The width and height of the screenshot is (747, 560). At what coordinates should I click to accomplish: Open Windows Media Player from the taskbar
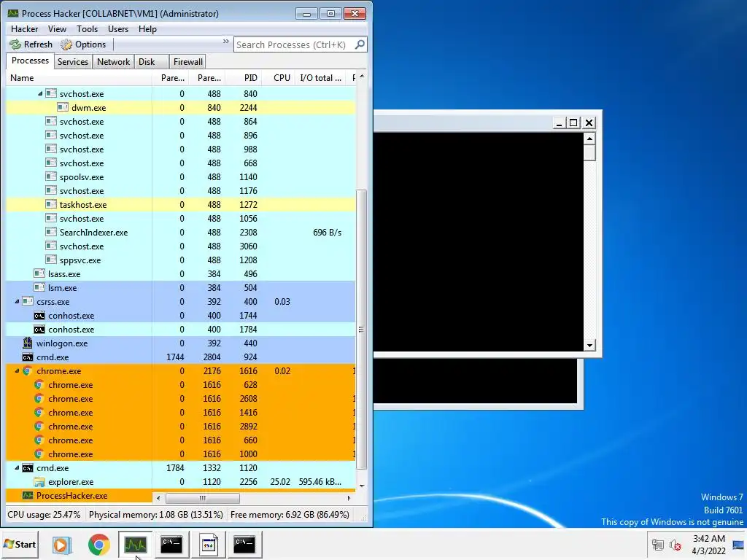pos(62,544)
